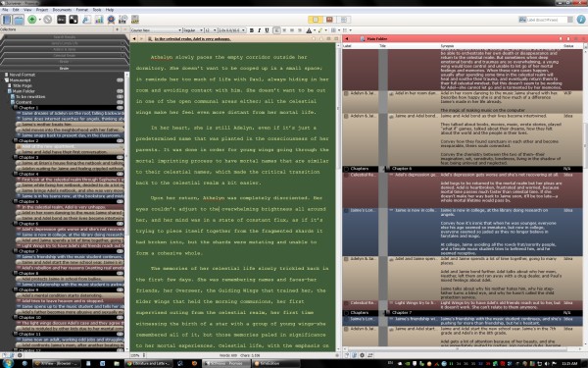Screen dimensions: 588x368
Task: Click the toolbar search field
Action: point(547,20)
